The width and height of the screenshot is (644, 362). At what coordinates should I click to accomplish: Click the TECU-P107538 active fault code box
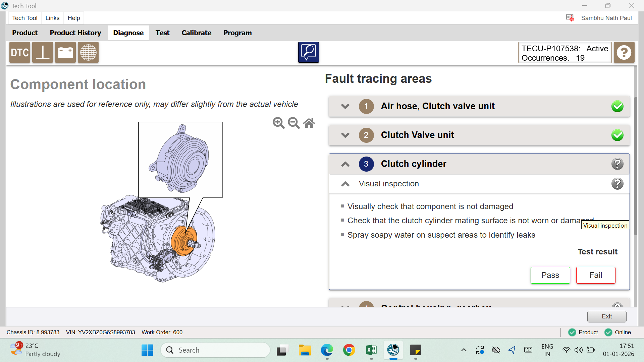click(x=565, y=53)
